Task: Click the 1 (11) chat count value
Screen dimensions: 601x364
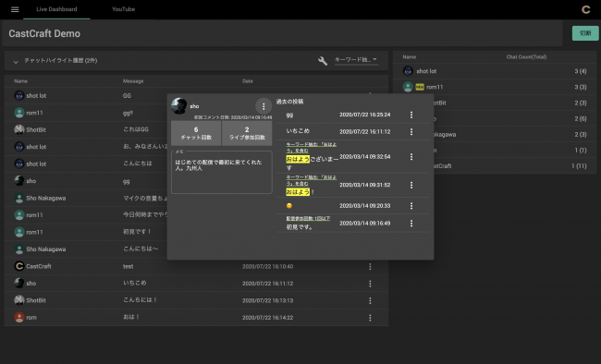Action: 579,166
